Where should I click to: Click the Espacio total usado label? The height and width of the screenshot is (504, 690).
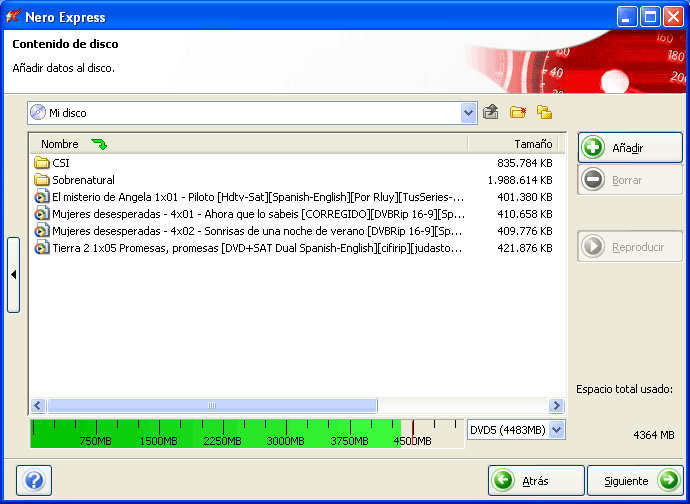click(x=624, y=389)
